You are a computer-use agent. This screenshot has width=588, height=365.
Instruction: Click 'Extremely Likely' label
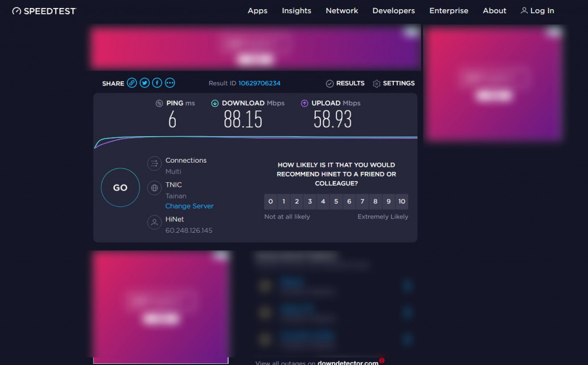[x=383, y=217]
